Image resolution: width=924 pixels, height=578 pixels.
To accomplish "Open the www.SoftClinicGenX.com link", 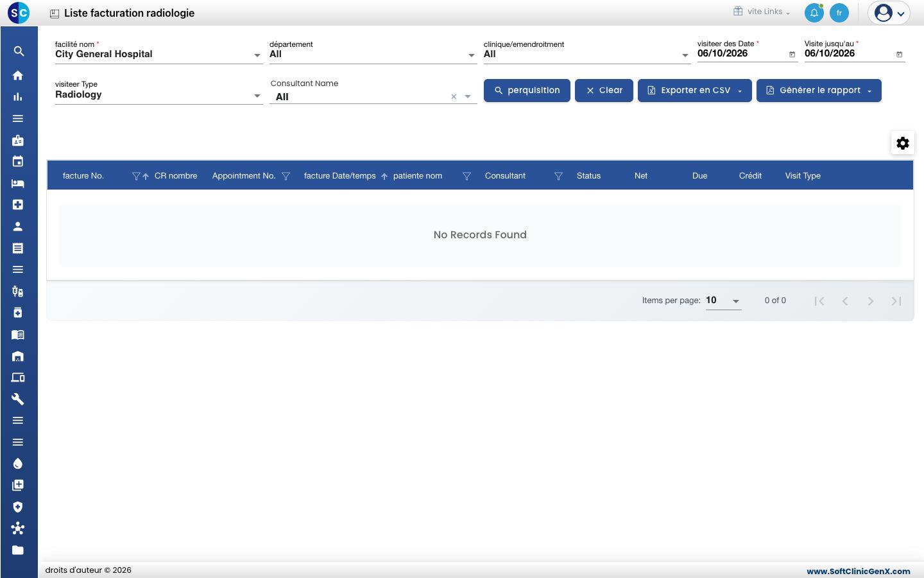I will [859, 571].
